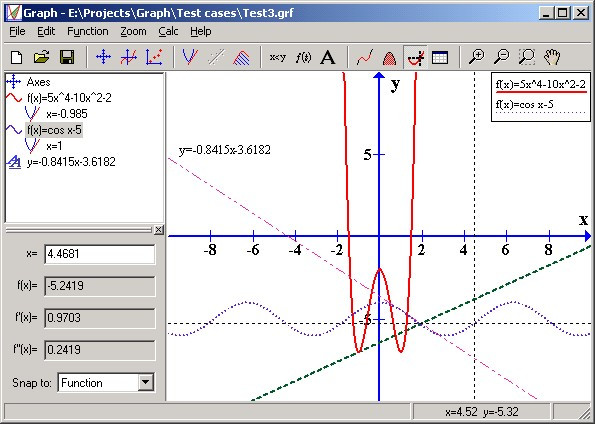Click the Insert function toolbar icon
This screenshot has width=595, height=424.
click(129, 58)
